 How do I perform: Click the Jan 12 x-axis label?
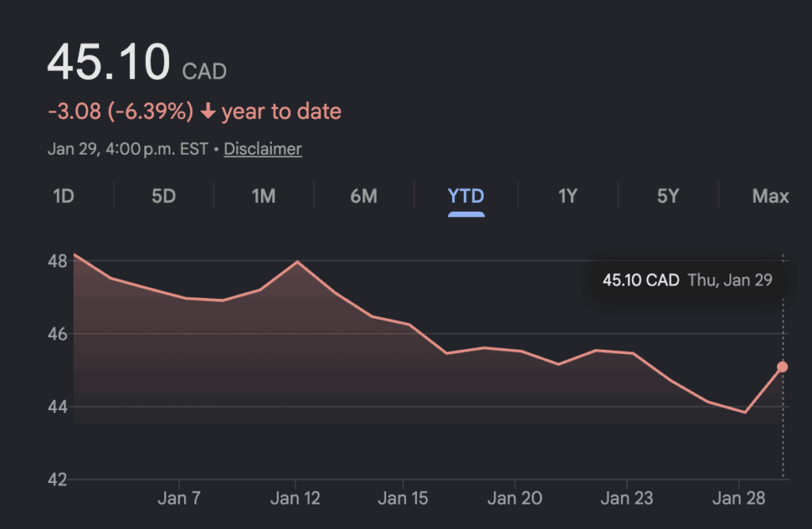click(x=295, y=499)
